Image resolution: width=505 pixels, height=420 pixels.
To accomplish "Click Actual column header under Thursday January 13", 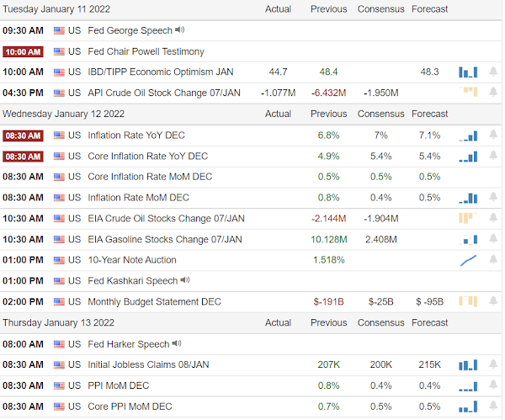I will click(x=278, y=322).
